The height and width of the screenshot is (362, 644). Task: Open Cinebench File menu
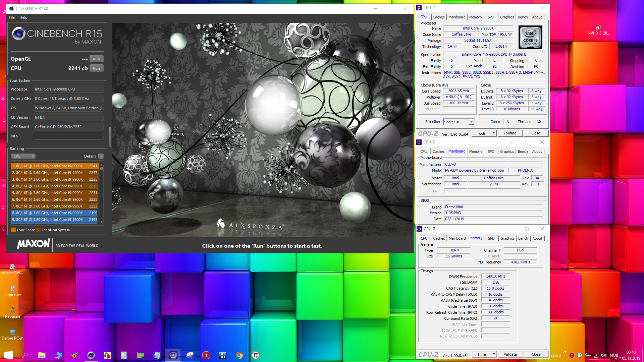[x=12, y=17]
